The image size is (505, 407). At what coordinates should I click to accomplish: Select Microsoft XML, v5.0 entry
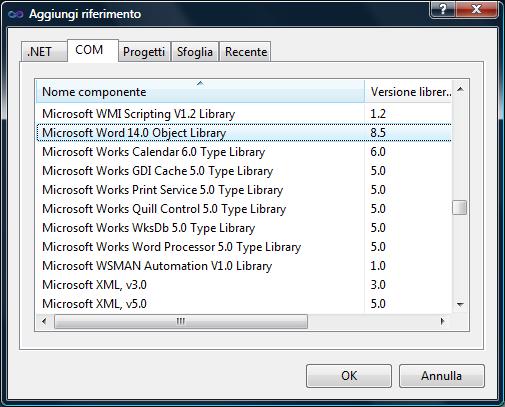(244, 304)
